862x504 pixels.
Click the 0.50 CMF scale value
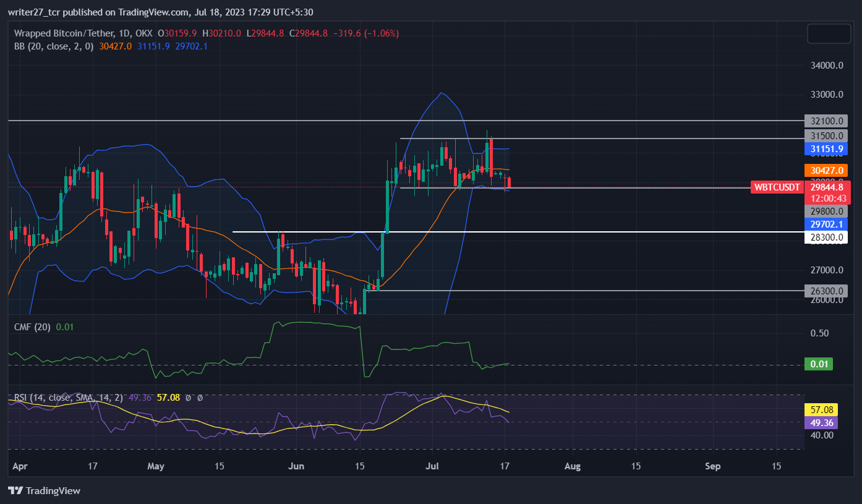tap(820, 333)
